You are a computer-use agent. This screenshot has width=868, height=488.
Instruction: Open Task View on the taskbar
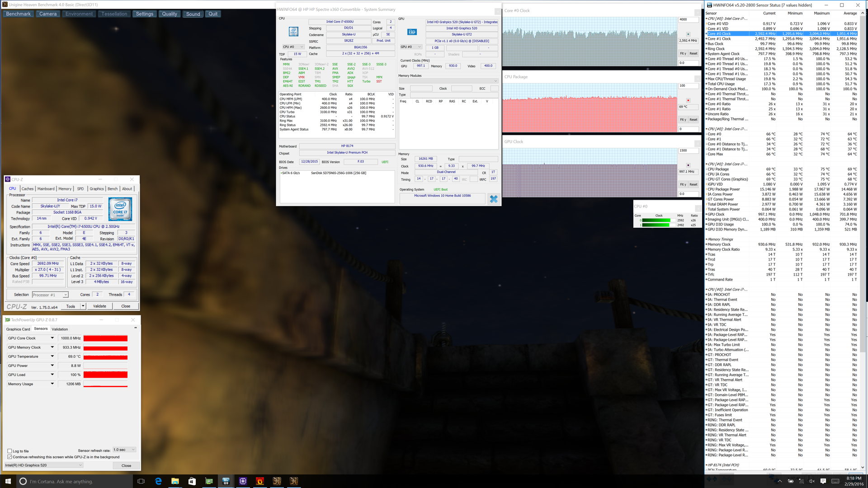[x=141, y=481]
